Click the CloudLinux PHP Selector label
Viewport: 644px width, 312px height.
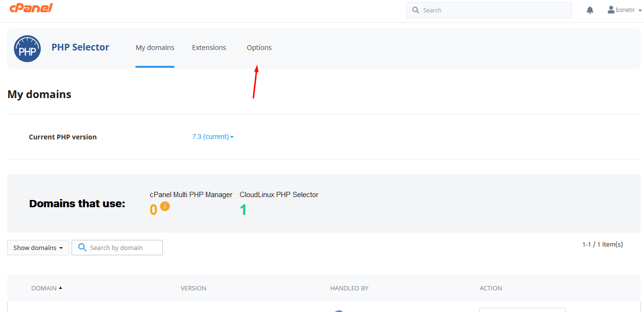[x=279, y=195]
